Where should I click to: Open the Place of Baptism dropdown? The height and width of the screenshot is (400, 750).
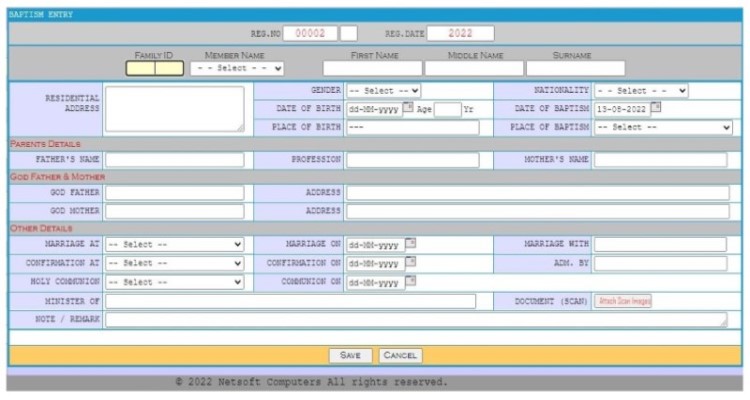click(x=663, y=127)
